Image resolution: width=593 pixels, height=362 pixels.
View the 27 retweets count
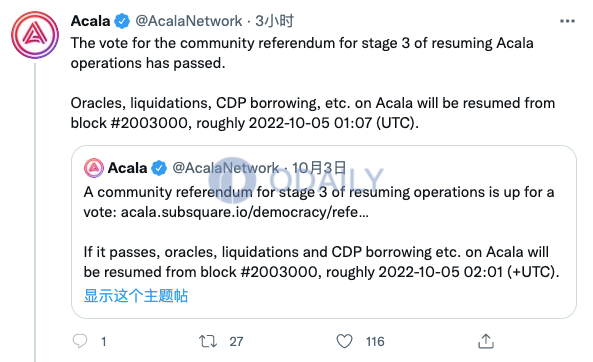[236, 342]
